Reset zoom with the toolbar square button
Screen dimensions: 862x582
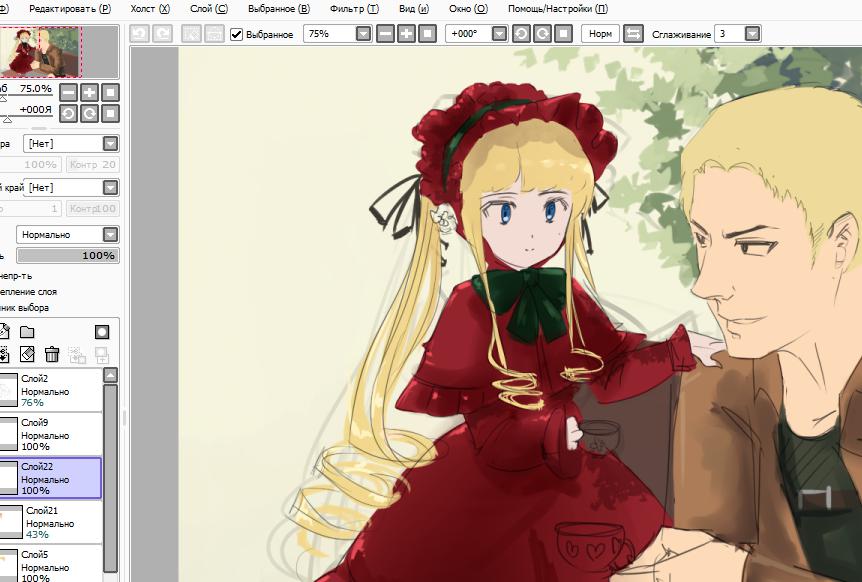427,34
